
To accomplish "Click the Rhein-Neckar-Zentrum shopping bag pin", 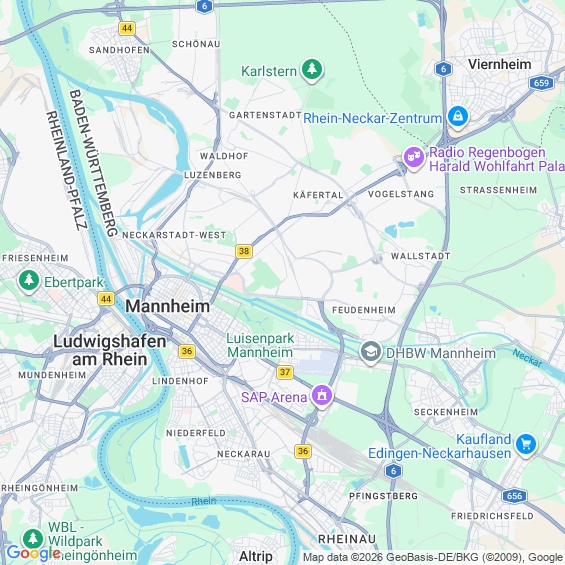I will click(458, 117).
